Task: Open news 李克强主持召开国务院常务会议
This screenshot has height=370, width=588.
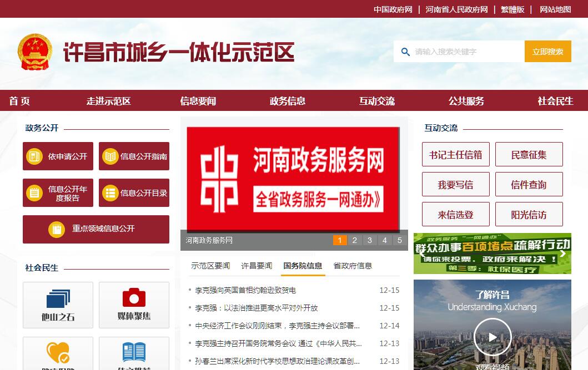Action: coord(279,343)
